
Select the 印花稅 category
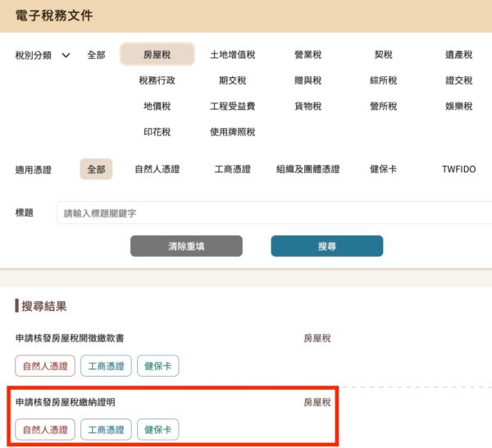(157, 132)
